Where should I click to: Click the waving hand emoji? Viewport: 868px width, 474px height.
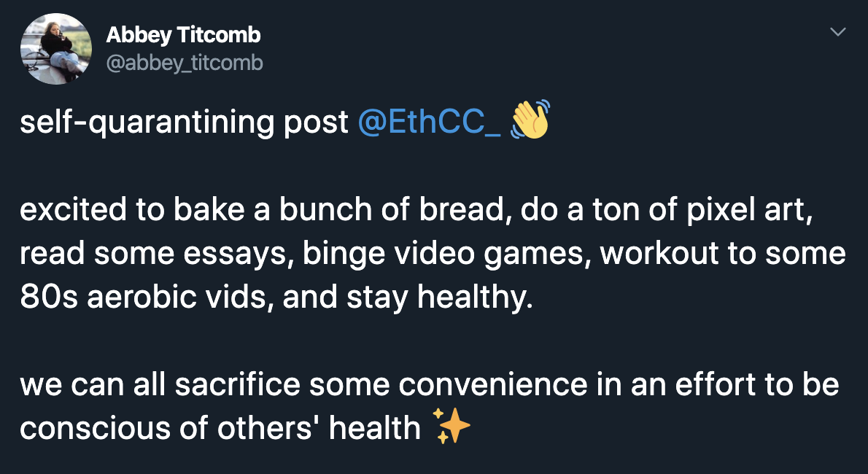click(x=529, y=120)
